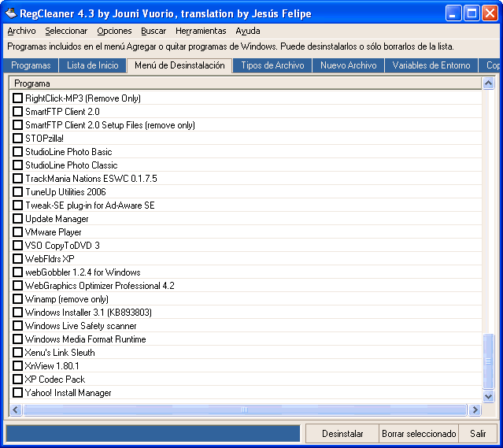The height and width of the screenshot is (448, 503).
Task: Switch to the Variables de Entorno tab
Action: [431, 65]
